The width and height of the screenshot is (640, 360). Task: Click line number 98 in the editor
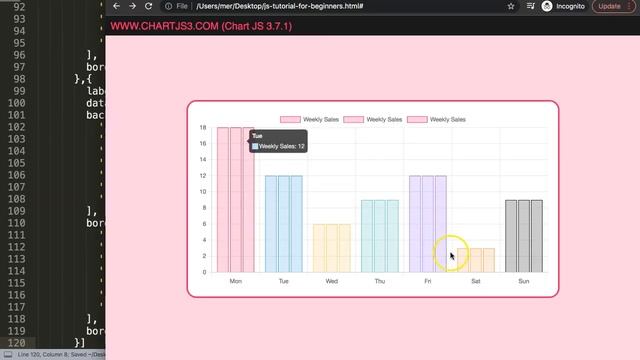pos(19,79)
